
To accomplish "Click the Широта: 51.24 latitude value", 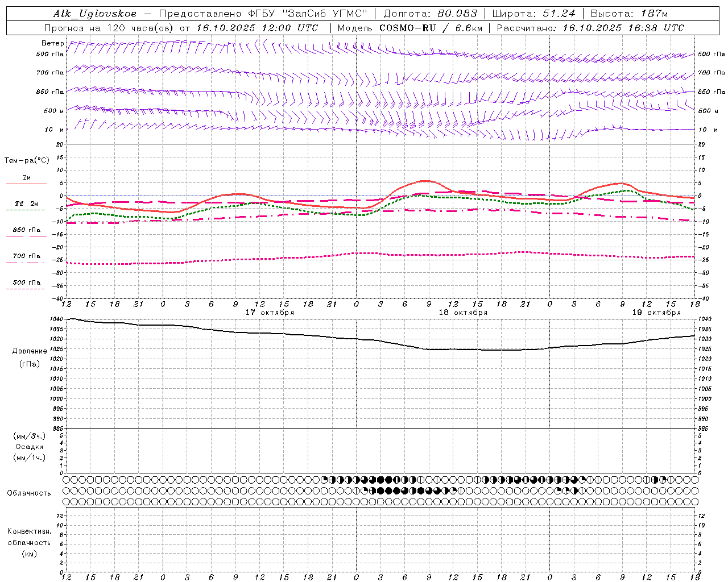I will [533, 14].
